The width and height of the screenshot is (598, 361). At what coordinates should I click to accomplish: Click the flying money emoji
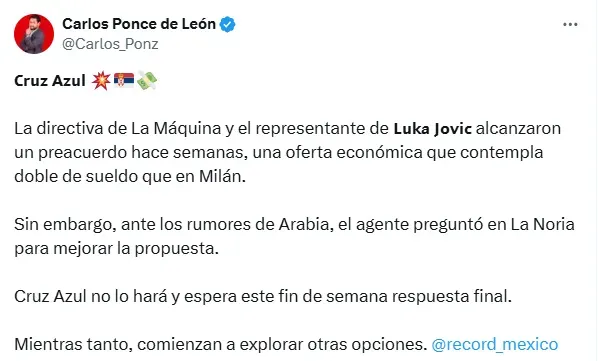click(x=147, y=80)
